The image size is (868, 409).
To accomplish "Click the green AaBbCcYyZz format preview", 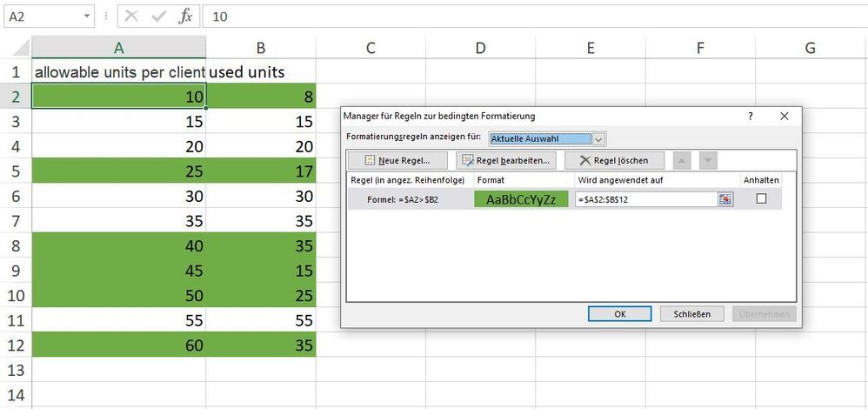I will click(521, 199).
